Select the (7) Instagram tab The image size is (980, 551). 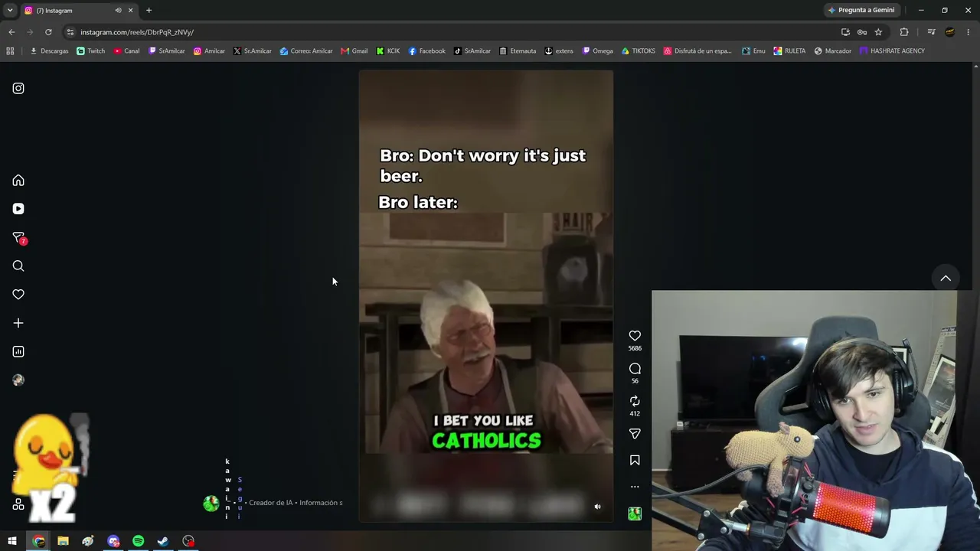coord(79,11)
